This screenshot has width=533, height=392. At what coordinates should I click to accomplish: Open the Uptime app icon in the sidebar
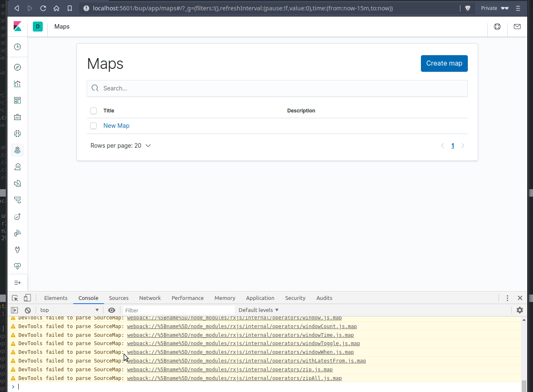(17, 217)
